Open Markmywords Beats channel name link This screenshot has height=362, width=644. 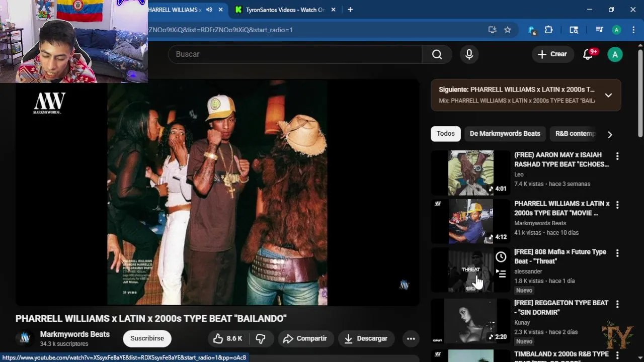point(74,334)
